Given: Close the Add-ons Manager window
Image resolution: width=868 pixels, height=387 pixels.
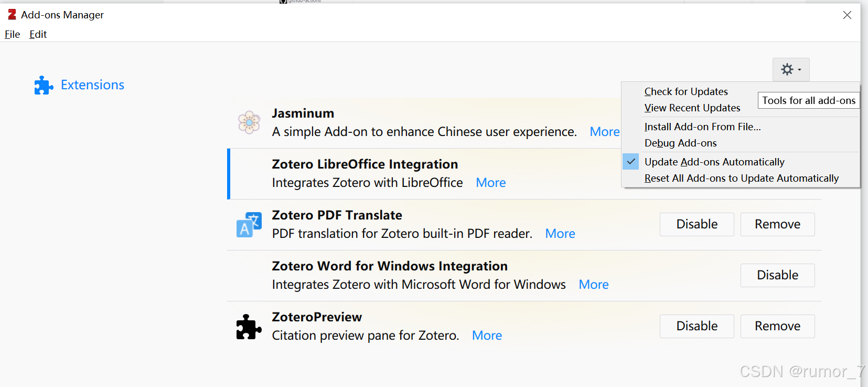Looking at the screenshot, I should pos(846,15).
